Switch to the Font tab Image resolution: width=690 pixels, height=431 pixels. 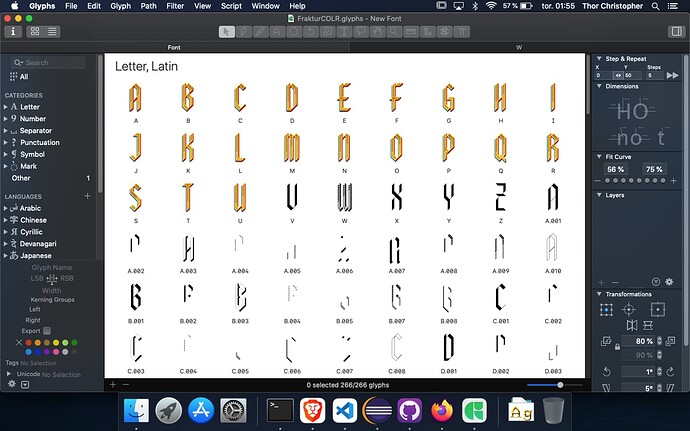point(174,47)
